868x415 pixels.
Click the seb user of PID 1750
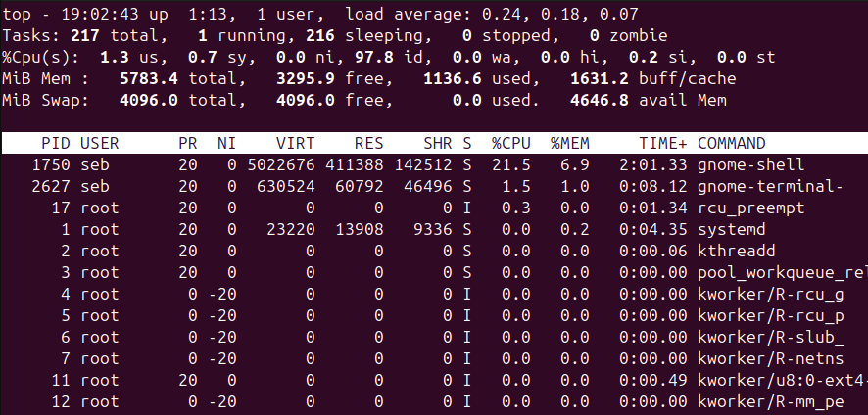(x=95, y=164)
